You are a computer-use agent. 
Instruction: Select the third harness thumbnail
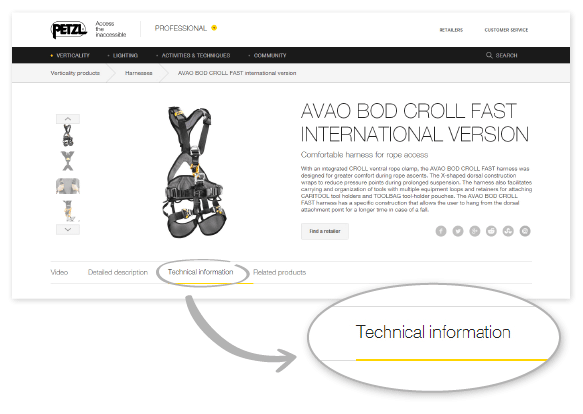pyautogui.click(x=68, y=186)
